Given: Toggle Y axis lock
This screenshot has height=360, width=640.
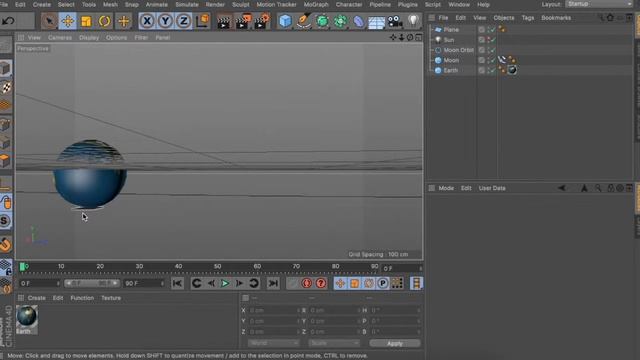Looking at the screenshot, I should click(165, 21).
